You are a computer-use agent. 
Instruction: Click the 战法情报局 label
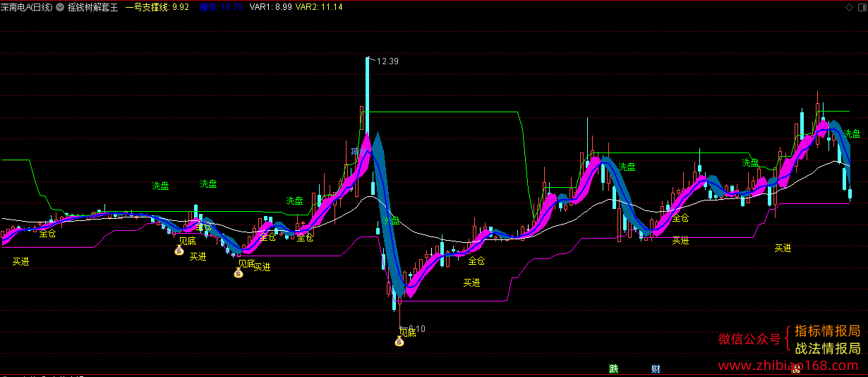point(828,349)
